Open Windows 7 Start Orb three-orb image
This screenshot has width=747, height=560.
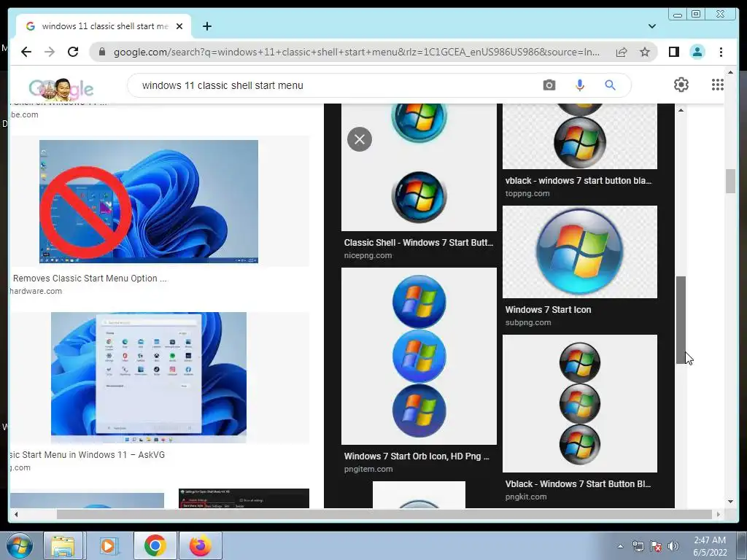click(x=419, y=356)
